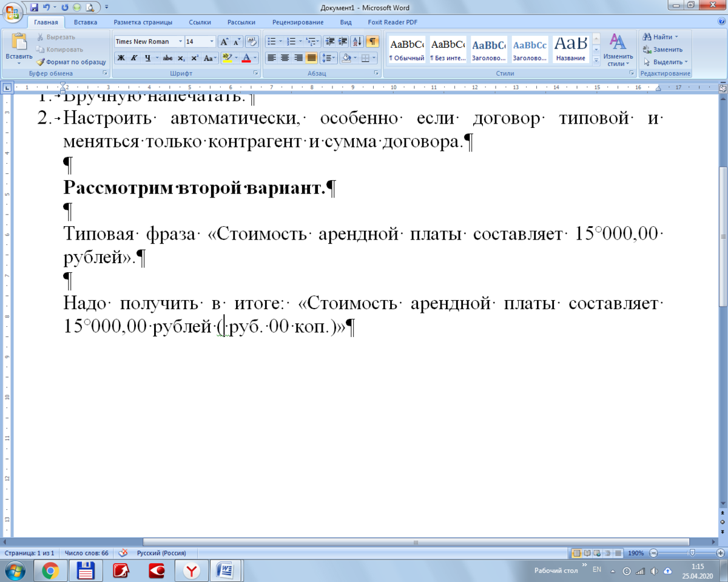
Task: Apply yellow text highlight color
Action: pyautogui.click(x=227, y=58)
